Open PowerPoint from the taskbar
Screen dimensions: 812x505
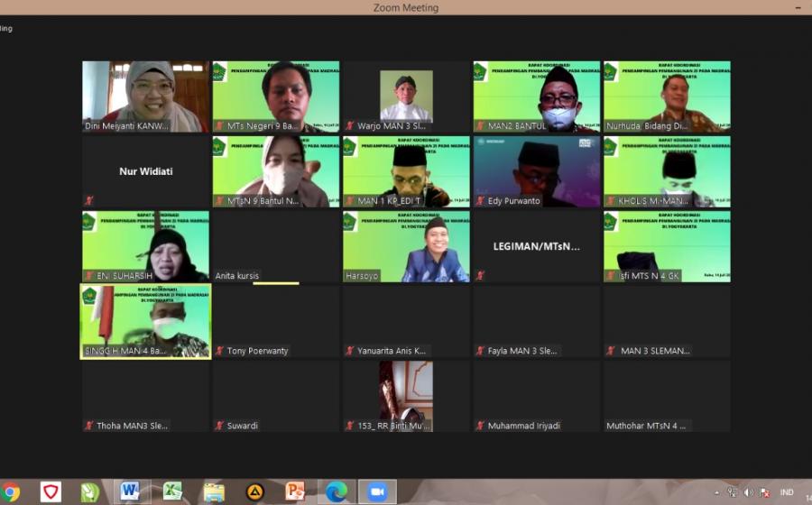295,491
